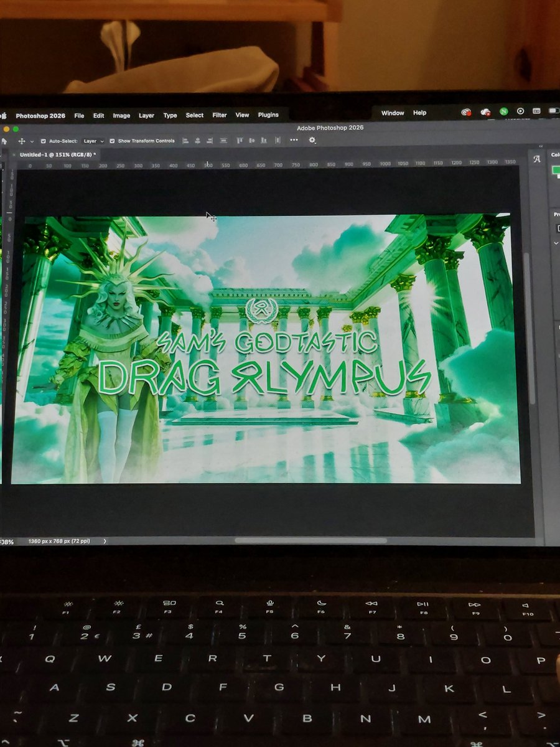This screenshot has width=560, height=747.
Task: Click the horizontal scrollbar under the canvas
Action: (310, 541)
